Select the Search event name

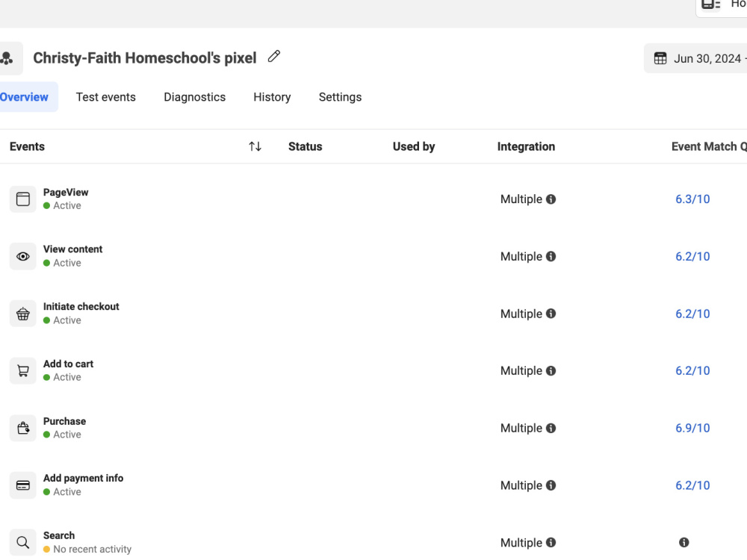59,535
